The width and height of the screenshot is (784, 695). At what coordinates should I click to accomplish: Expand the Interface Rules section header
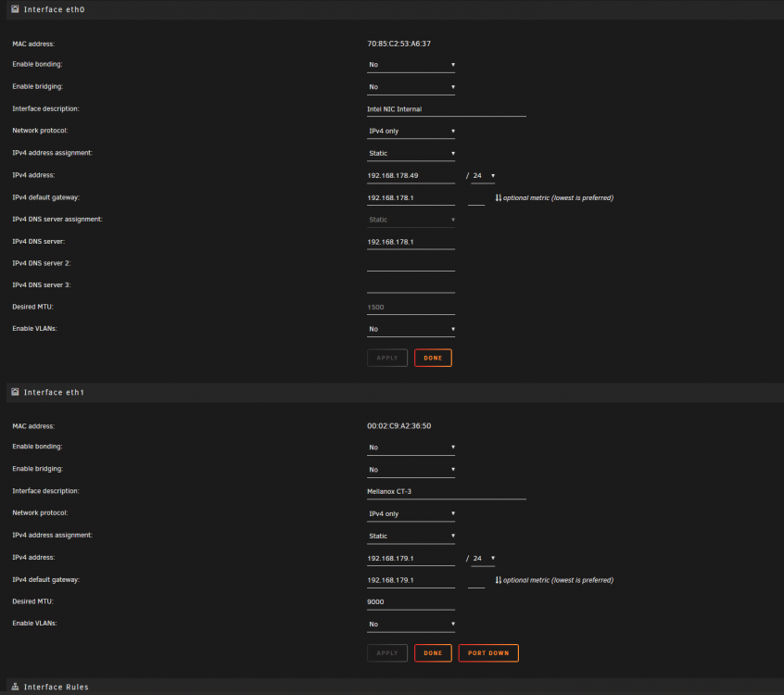tap(395, 687)
